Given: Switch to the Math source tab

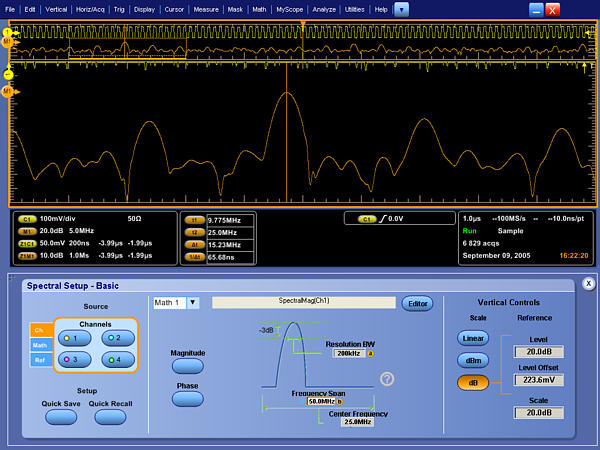Looking at the screenshot, I should click(x=40, y=344).
